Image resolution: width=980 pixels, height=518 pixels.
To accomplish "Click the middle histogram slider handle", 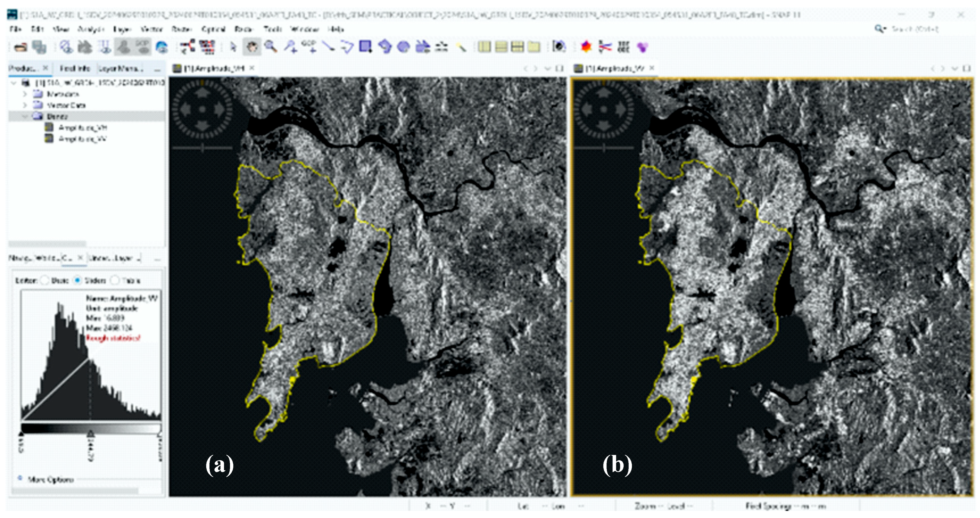I will [91, 433].
